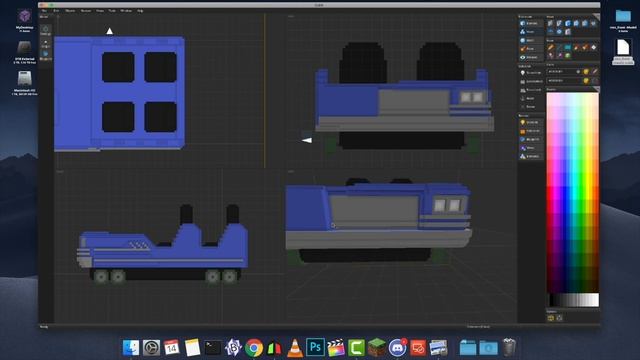Open the Tools menu
The image size is (640, 360).
tap(112, 11)
